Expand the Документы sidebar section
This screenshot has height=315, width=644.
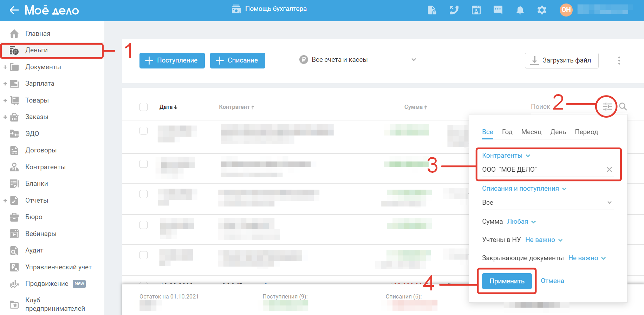pyautogui.click(x=5, y=67)
